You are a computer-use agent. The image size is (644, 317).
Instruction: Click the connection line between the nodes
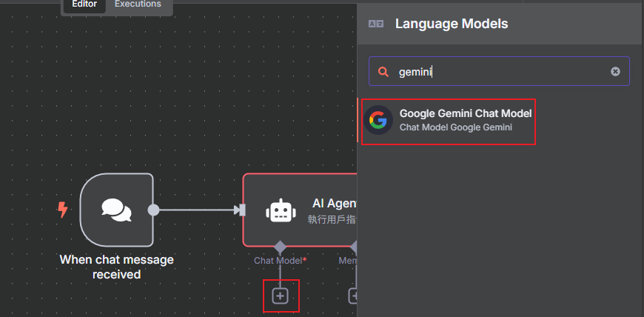point(196,210)
